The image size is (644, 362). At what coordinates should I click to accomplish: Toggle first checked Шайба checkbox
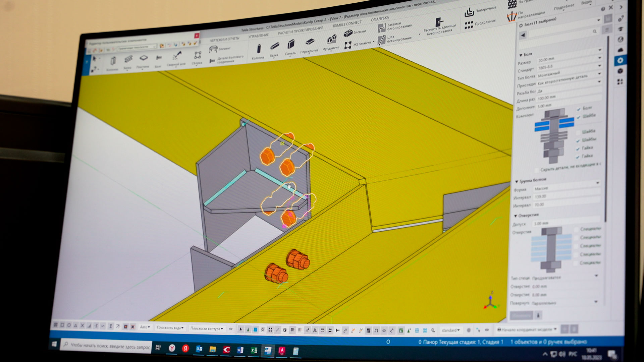[579, 117]
